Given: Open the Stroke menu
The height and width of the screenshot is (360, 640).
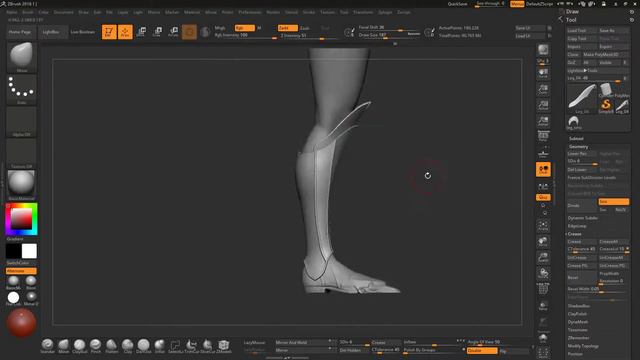Looking at the screenshot, I should [x=309, y=12].
